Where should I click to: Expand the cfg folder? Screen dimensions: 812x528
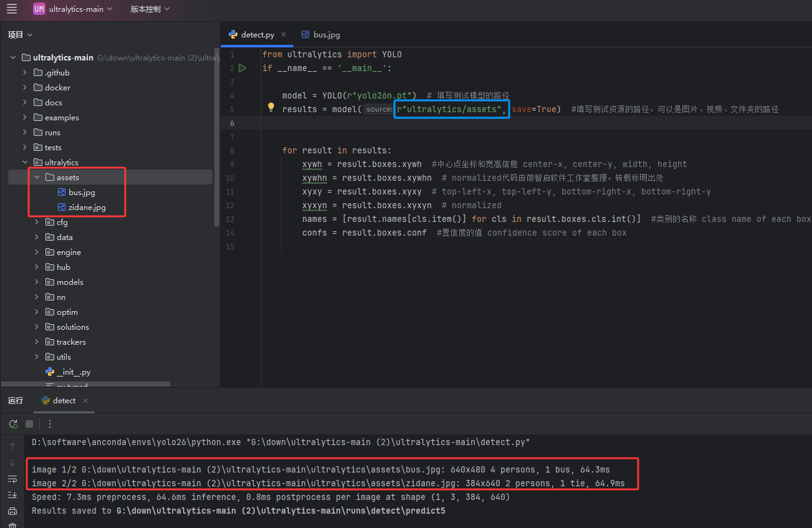click(37, 222)
